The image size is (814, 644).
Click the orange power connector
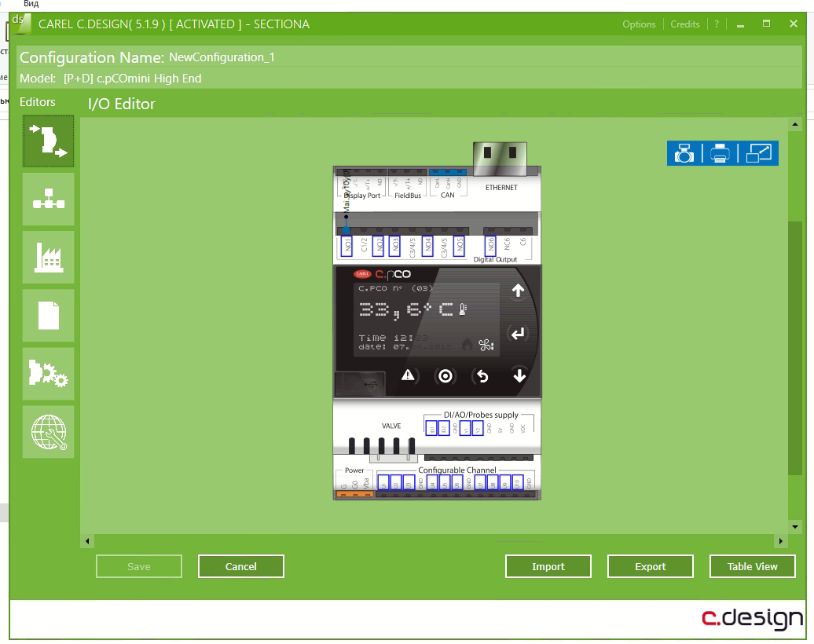pyautogui.click(x=355, y=495)
